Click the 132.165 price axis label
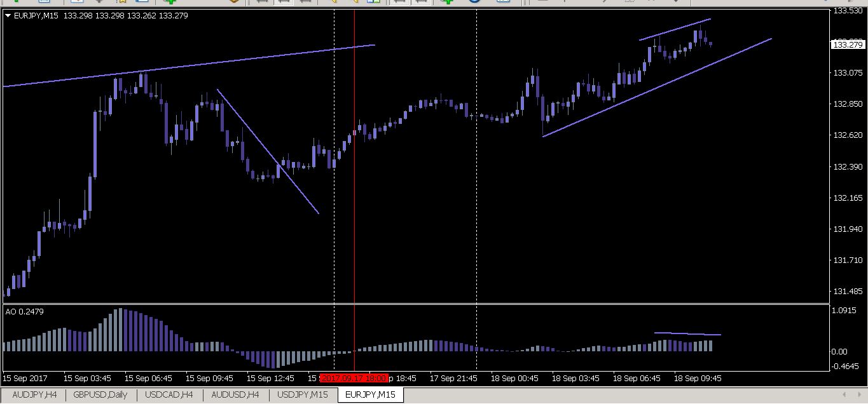Screen dimensions: 868x404 pyautogui.click(x=847, y=198)
